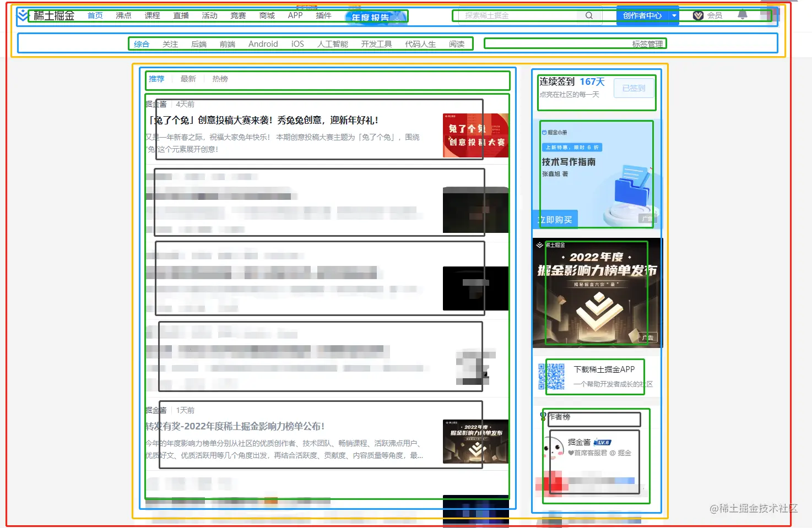Viewport: 812px width, 528px height.
Task: Open the 课程 nav item
Action: coord(153,15)
